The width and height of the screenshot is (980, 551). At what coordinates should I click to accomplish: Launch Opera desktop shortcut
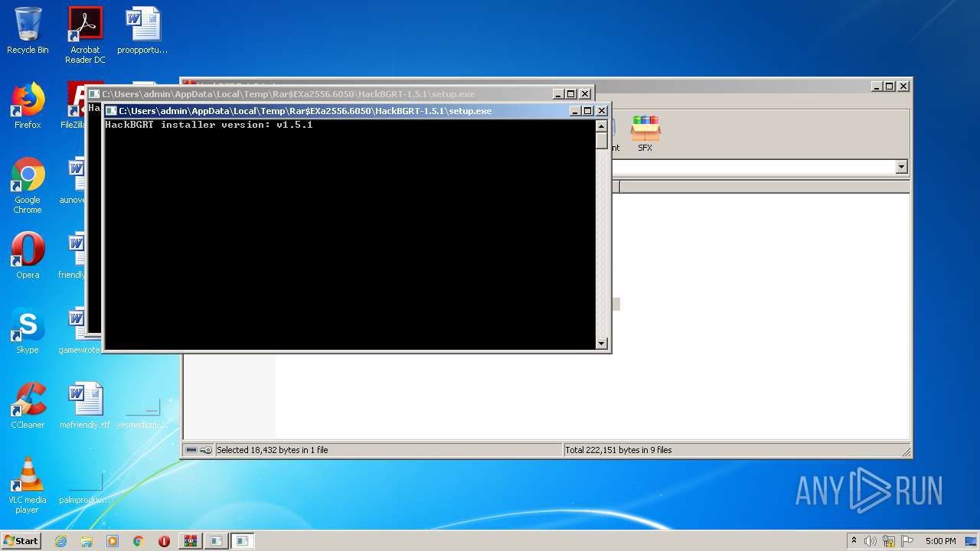coord(28,256)
